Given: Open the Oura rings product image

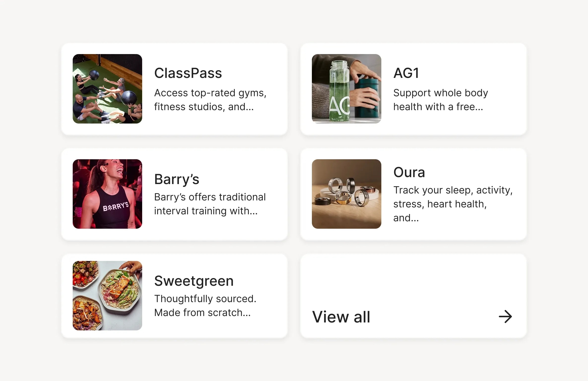Looking at the screenshot, I should click(x=346, y=194).
